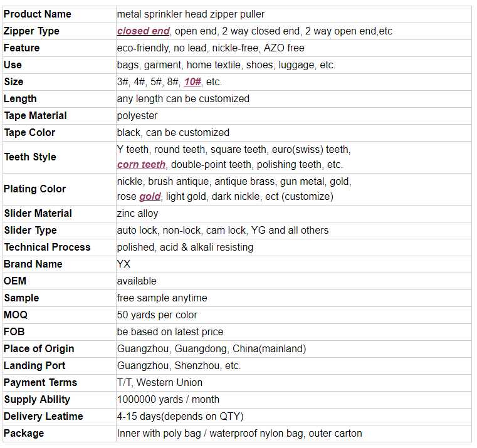477x448 pixels.
Task: Click the "Product Name" row label
Action: tap(38, 14)
